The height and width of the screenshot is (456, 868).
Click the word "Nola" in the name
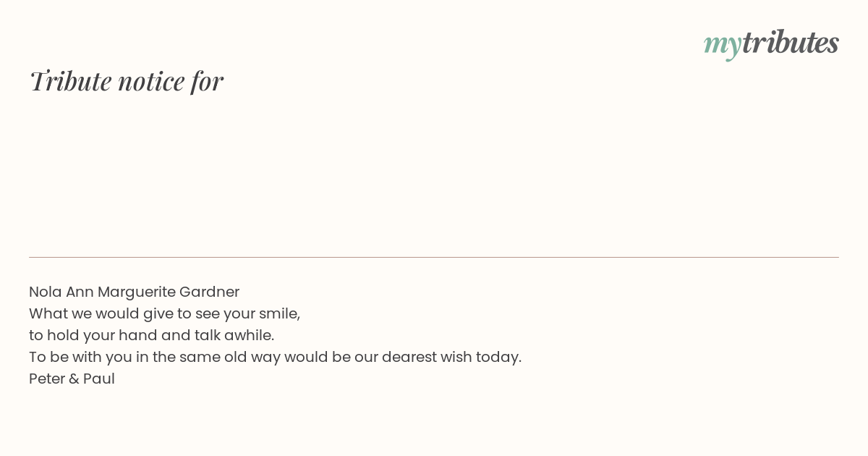point(45,292)
